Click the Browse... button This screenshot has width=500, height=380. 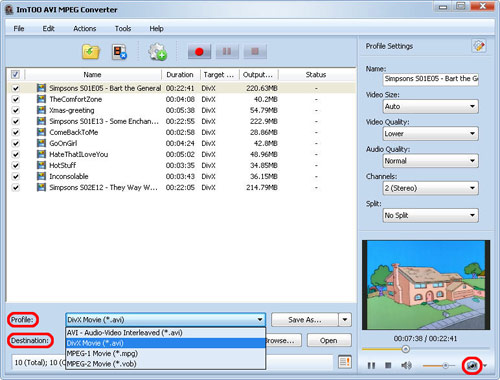pyautogui.click(x=283, y=341)
